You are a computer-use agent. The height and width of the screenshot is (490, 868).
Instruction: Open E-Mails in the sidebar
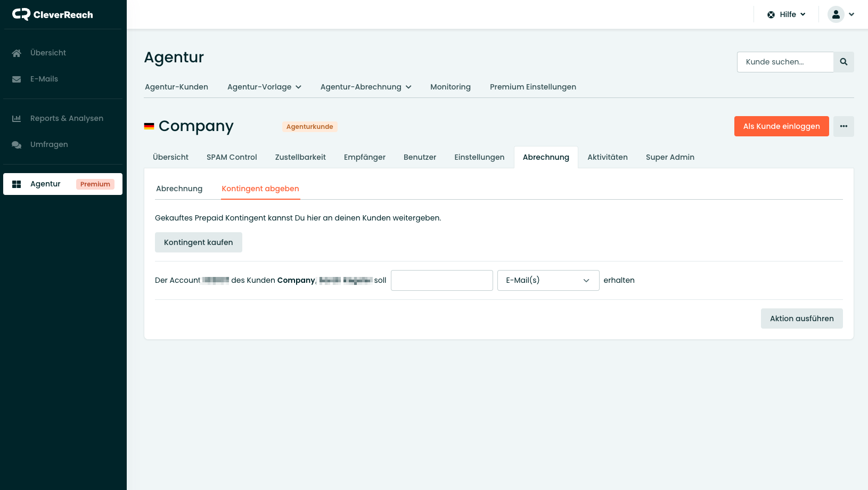63,79
